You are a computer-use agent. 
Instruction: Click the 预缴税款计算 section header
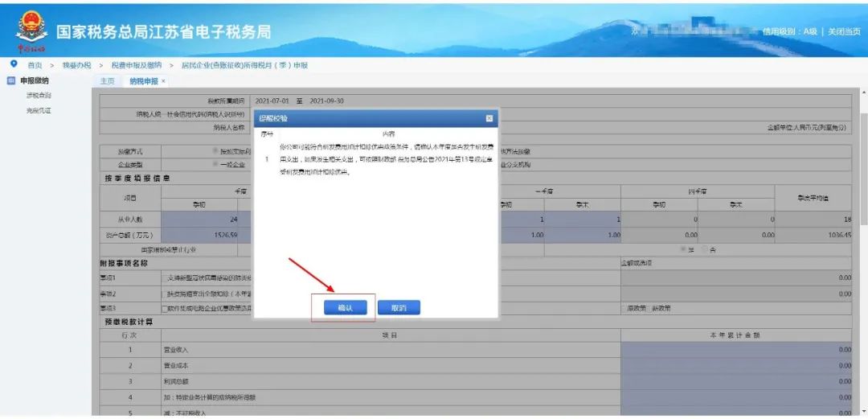pyautogui.click(x=129, y=322)
